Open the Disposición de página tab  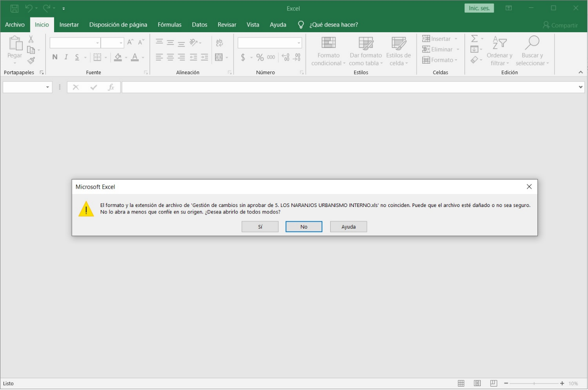coord(118,25)
